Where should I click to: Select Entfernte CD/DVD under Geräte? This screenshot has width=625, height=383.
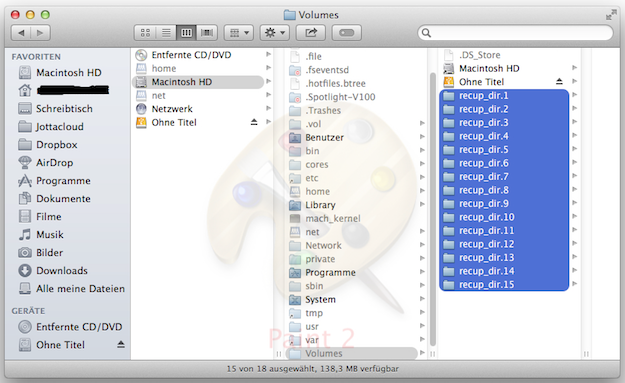(71, 327)
